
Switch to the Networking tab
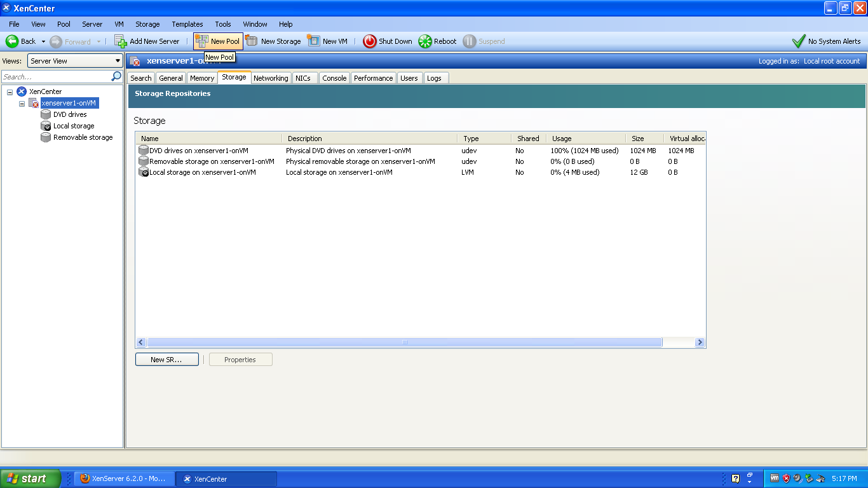point(271,78)
